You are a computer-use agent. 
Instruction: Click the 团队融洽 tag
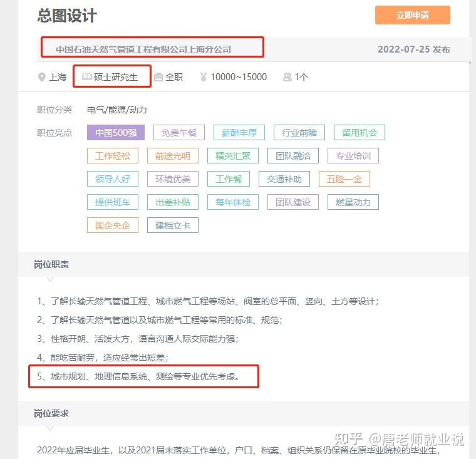pos(293,156)
